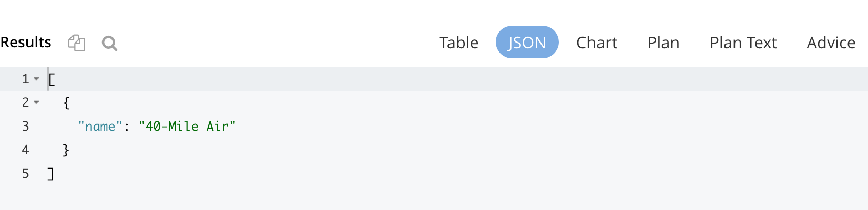The height and width of the screenshot is (210, 868).
Task: Show the Plan tab
Action: coord(663,43)
